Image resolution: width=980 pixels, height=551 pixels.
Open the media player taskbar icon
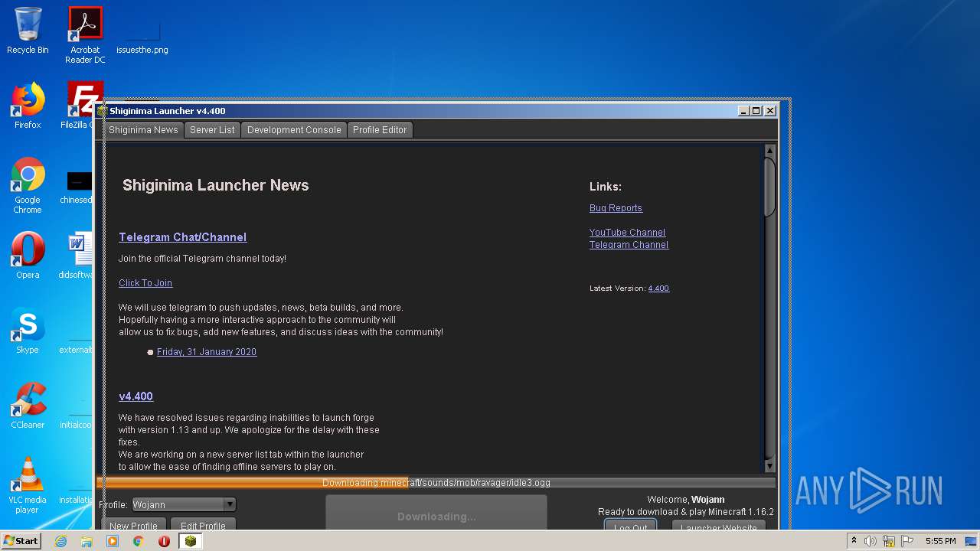113,541
